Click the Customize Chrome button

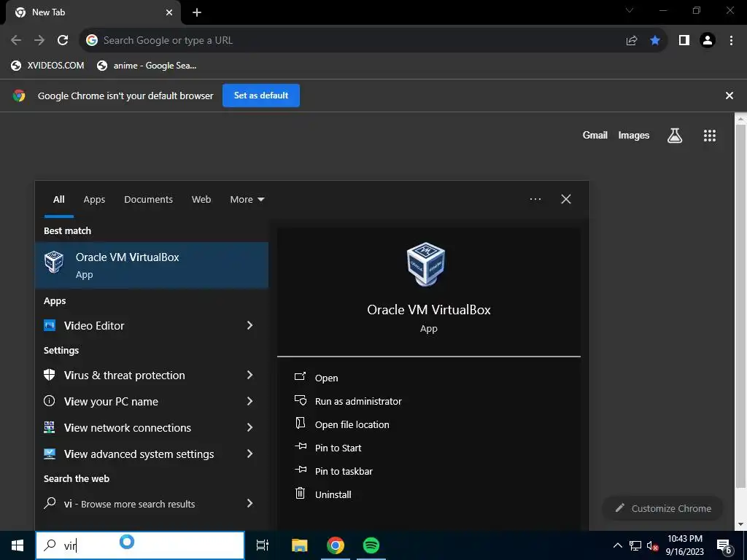[x=662, y=508]
